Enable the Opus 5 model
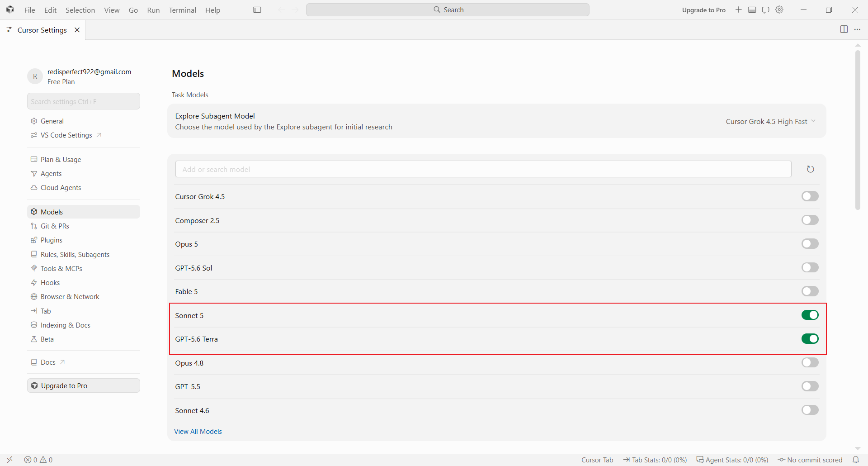This screenshot has height=466, width=868. pyautogui.click(x=810, y=244)
